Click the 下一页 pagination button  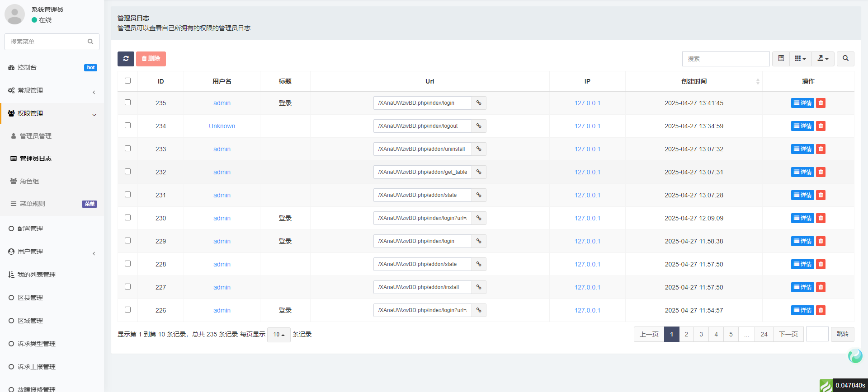[x=788, y=334]
